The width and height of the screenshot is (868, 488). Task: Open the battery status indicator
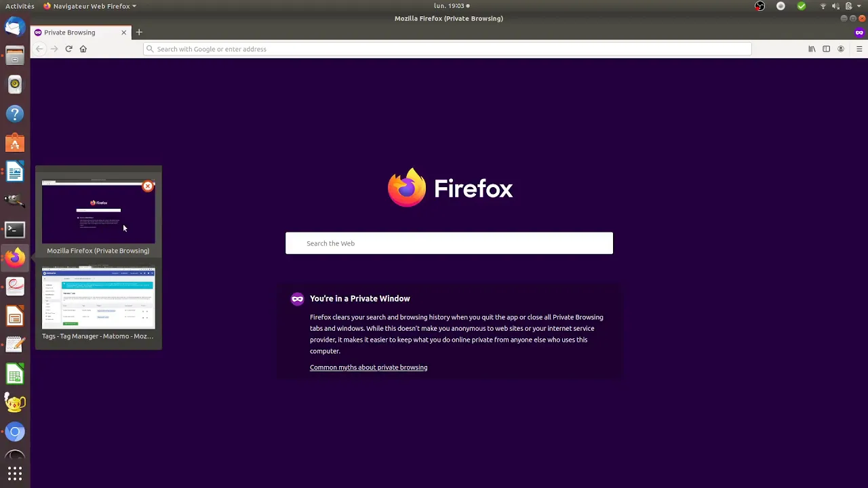click(848, 6)
